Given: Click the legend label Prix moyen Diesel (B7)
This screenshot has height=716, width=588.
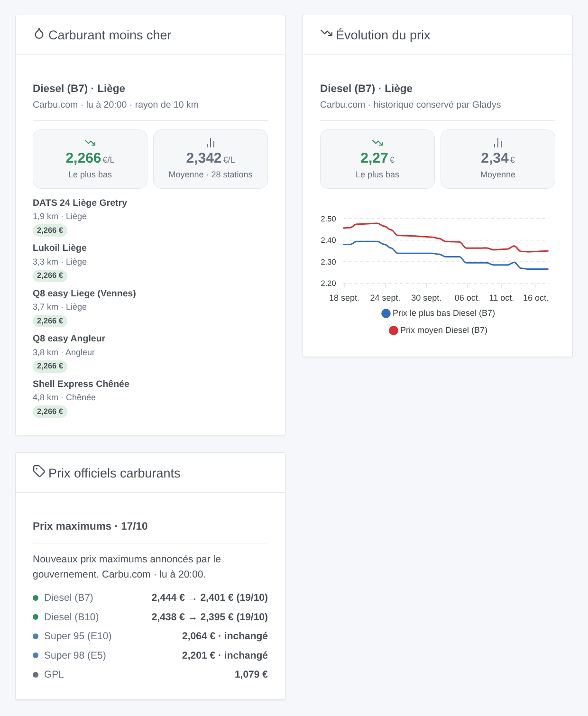Looking at the screenshot, I should tap(444, 330).
